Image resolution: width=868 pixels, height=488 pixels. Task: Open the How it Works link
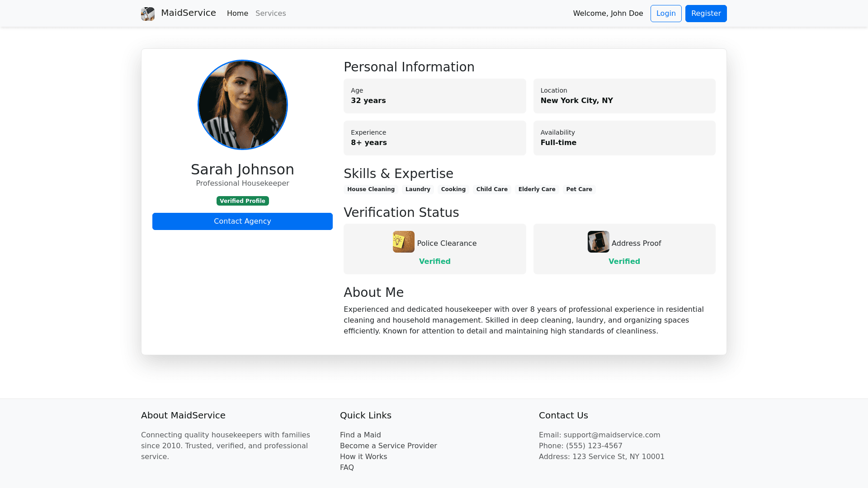tap(363, 456)
